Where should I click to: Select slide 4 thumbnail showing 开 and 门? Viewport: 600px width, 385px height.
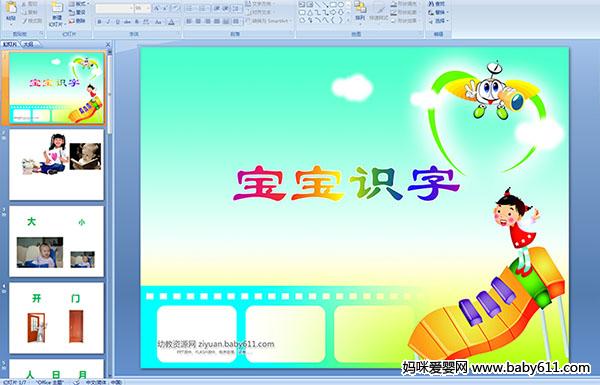pos(56,318)
